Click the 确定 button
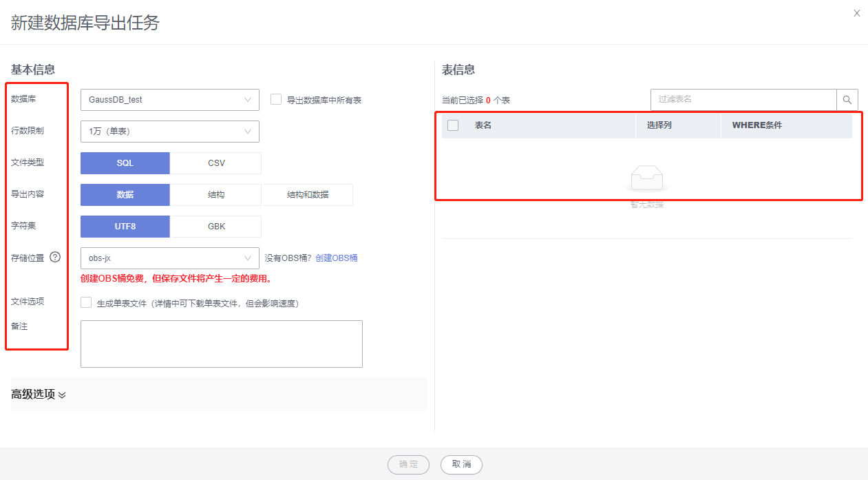The width and height of the screenshot is (868, 480). coord(409,464)
